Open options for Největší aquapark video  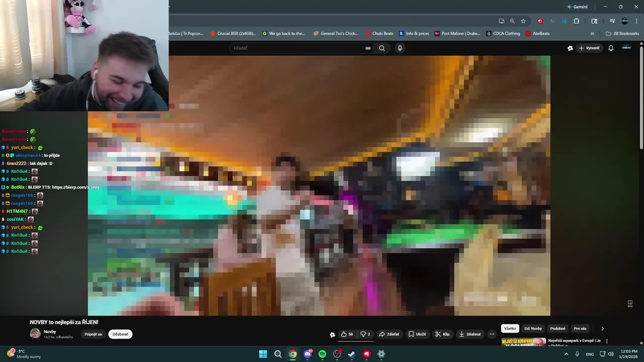tap(607, 341)
